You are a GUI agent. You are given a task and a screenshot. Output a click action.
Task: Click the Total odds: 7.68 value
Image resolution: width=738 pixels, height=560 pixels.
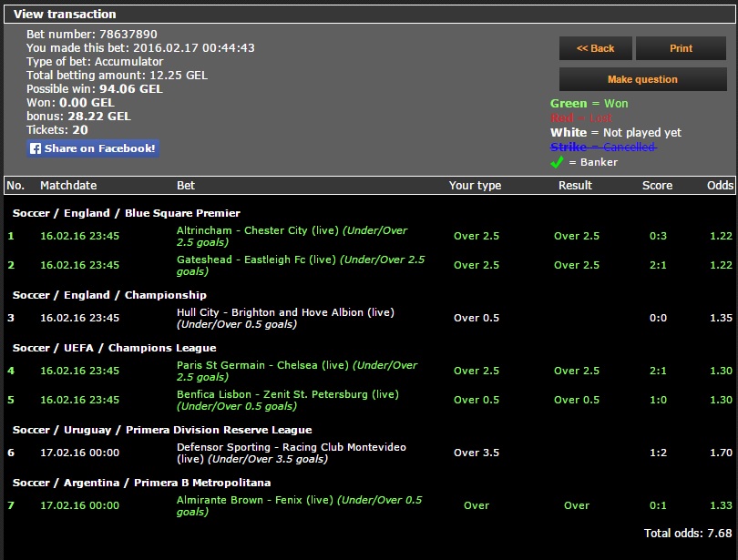point(688,534)
